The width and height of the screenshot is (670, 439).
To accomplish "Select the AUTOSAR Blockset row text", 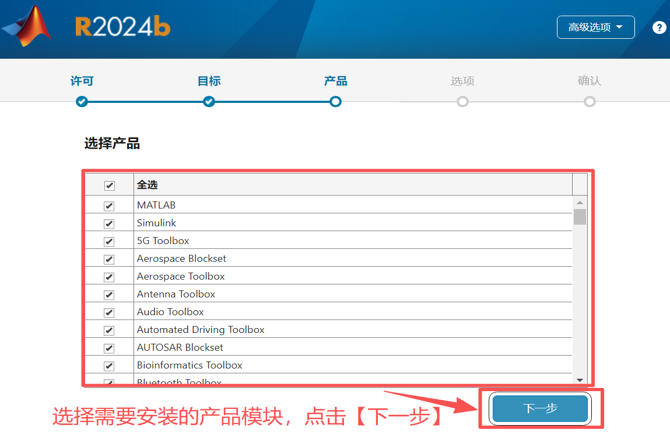I will point(180,348).
